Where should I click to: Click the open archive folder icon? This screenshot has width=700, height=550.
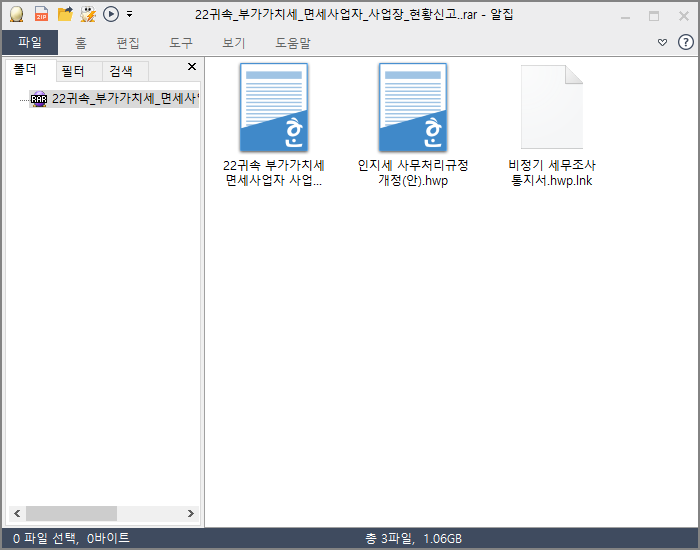65,14
